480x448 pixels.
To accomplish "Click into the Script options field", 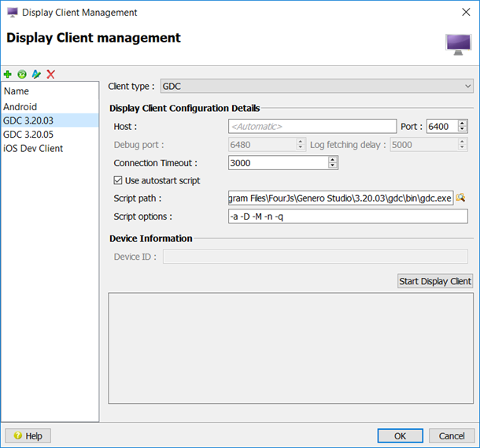I will point(347,216).
